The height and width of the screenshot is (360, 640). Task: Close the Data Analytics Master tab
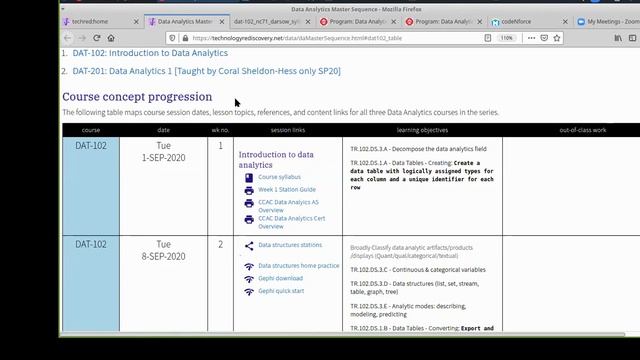pyautogui.click(x=222, y=22)
